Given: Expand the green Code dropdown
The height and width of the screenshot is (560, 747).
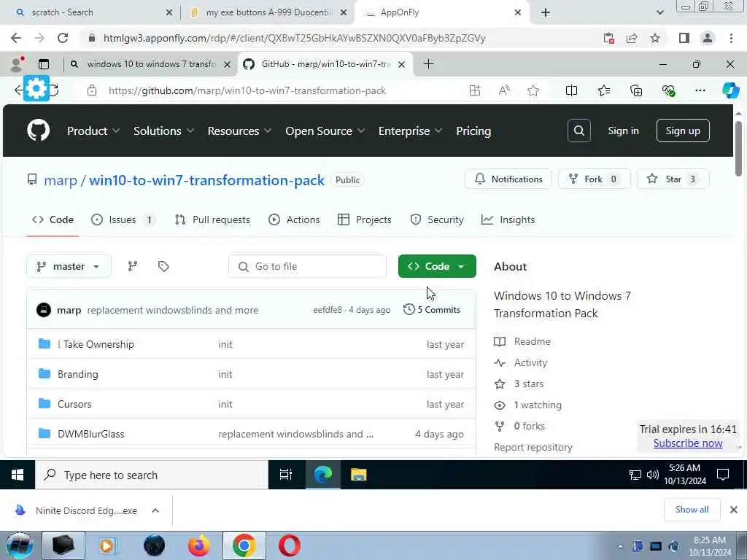Looking at the screenshot, I should coord(437,266).
